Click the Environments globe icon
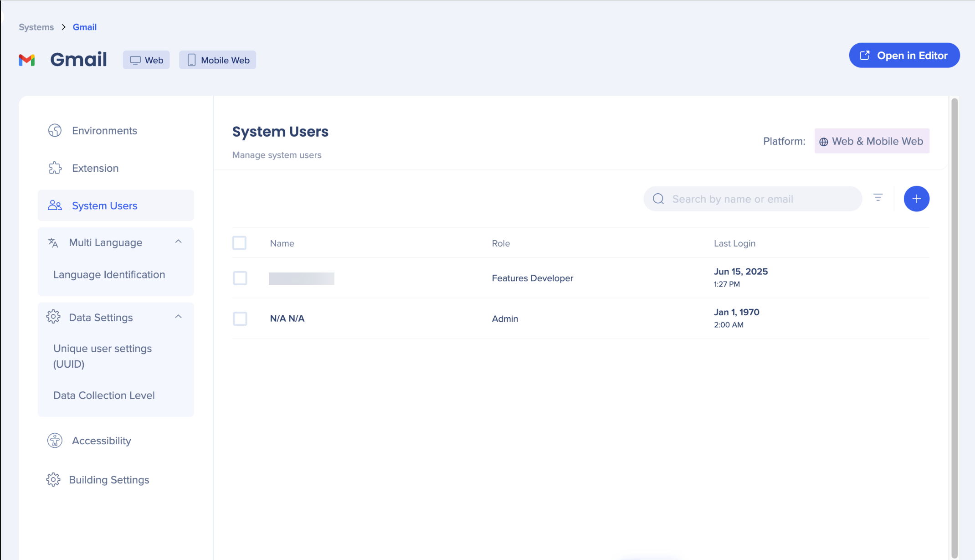This screenshot has height=560, width=975. point(55,130)
